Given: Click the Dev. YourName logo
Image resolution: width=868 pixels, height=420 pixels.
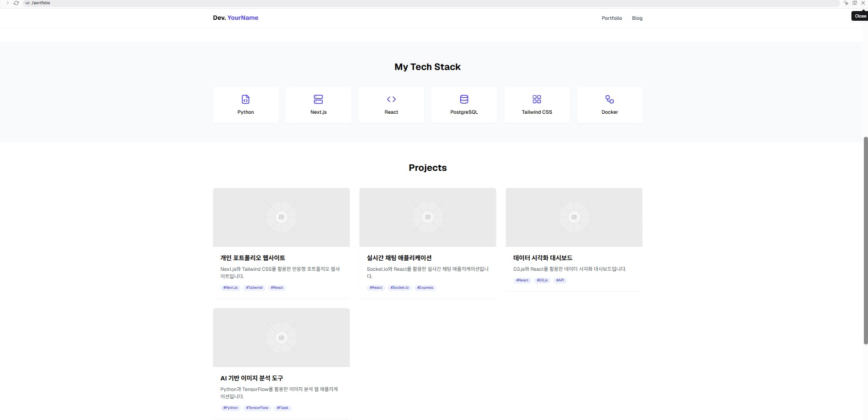Looking at the screenshot, I should pos(236,17).
